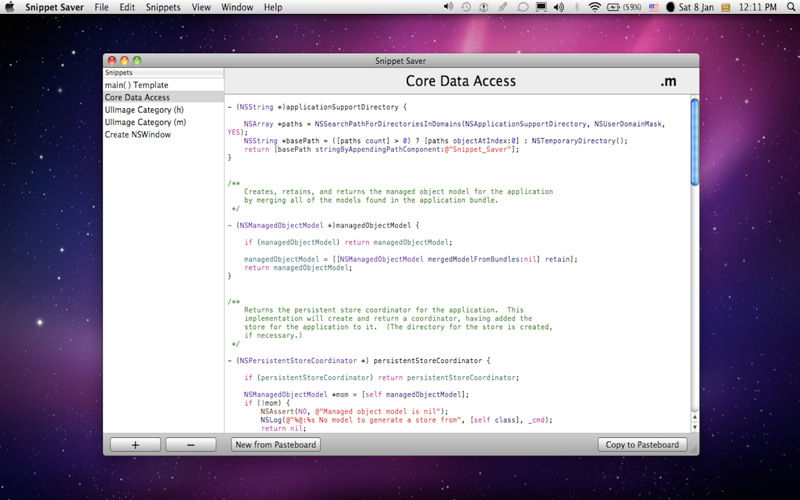Click New from Pasteboard button
The width and height of the screenshot is (800, 500).
[276, 444]
